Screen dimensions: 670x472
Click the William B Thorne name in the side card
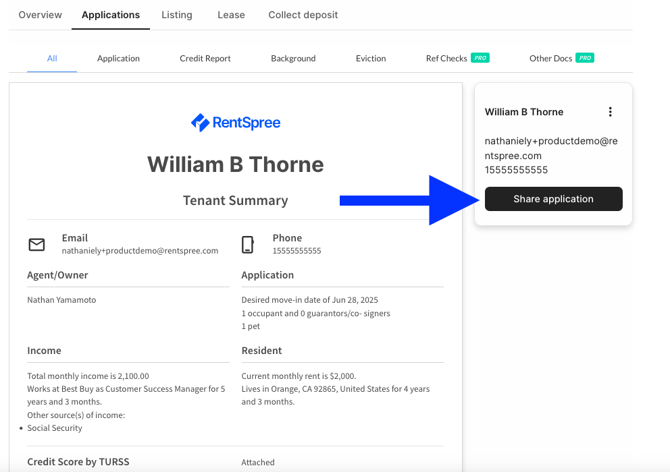(x=524, y=112)
